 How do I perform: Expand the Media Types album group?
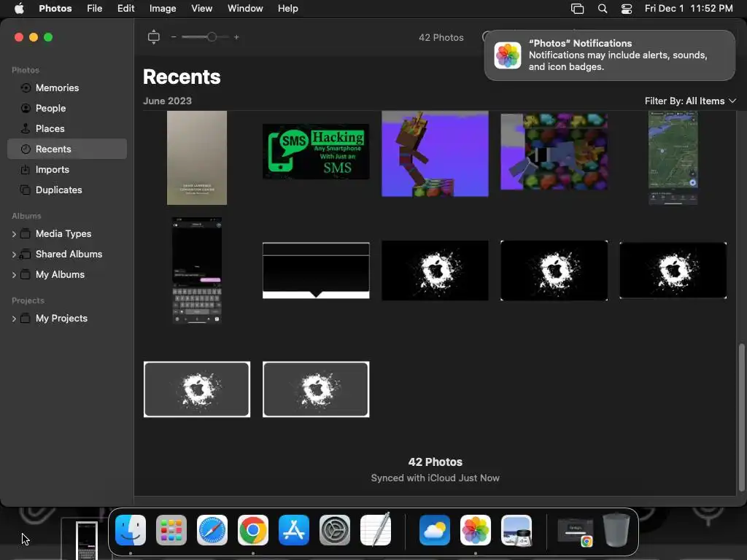point(14,234)
